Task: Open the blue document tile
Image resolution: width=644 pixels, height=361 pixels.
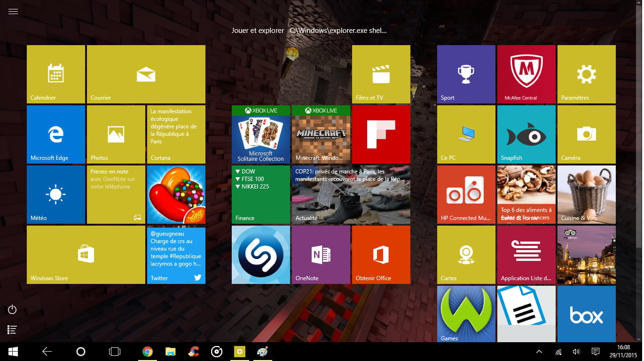Action: (526, 314)
